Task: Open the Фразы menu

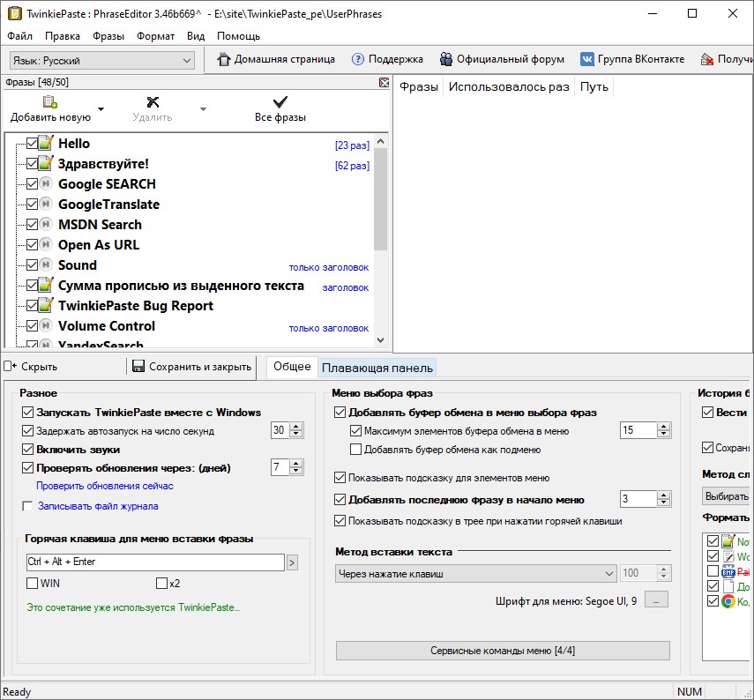Action: (x=108, y=36)
